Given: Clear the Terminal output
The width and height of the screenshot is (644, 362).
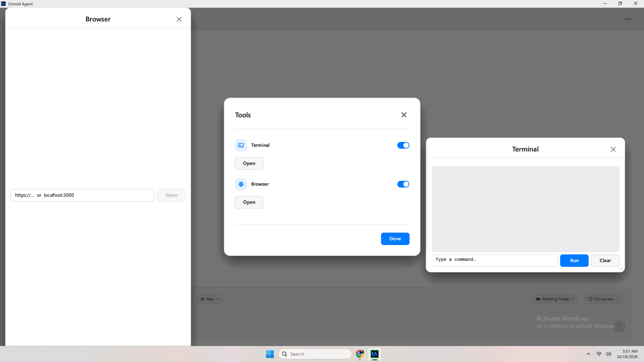Looking at the screenshot, I should click(x=605, y=260).
